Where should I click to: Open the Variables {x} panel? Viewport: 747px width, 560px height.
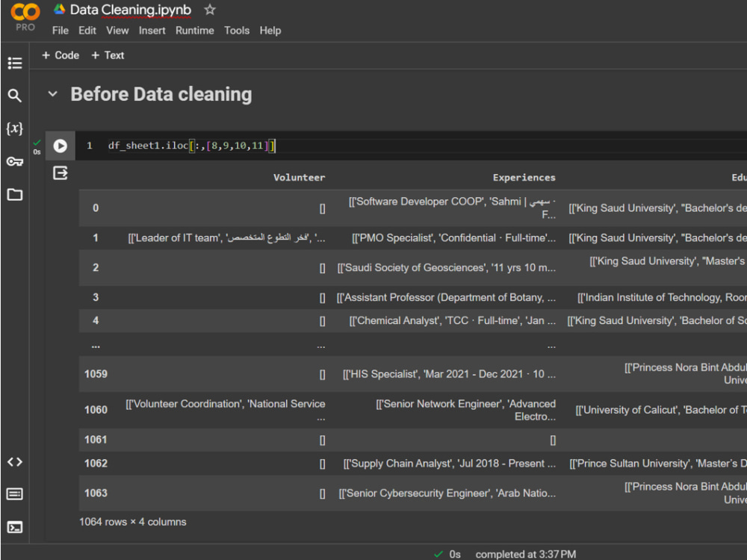point(14,128)
